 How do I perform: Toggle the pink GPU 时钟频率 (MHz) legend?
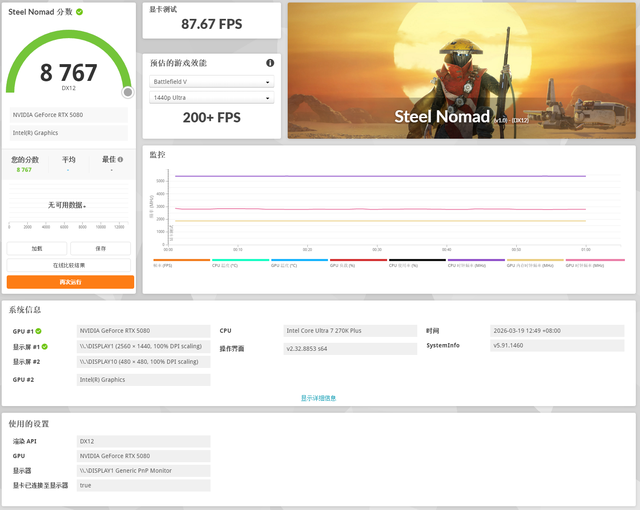coord(595,263)
